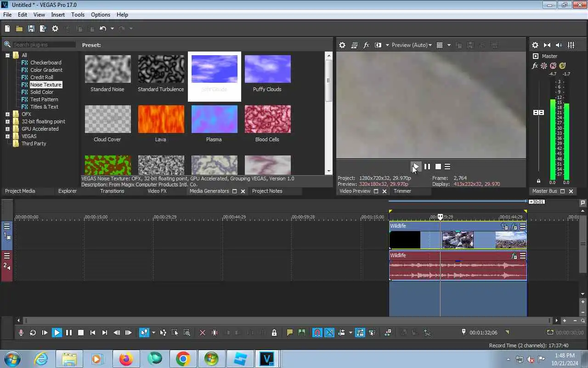This screenshot has height=368, width=588.
Task: Select Titles & Text in the plug-in tree
Action: 44,107
